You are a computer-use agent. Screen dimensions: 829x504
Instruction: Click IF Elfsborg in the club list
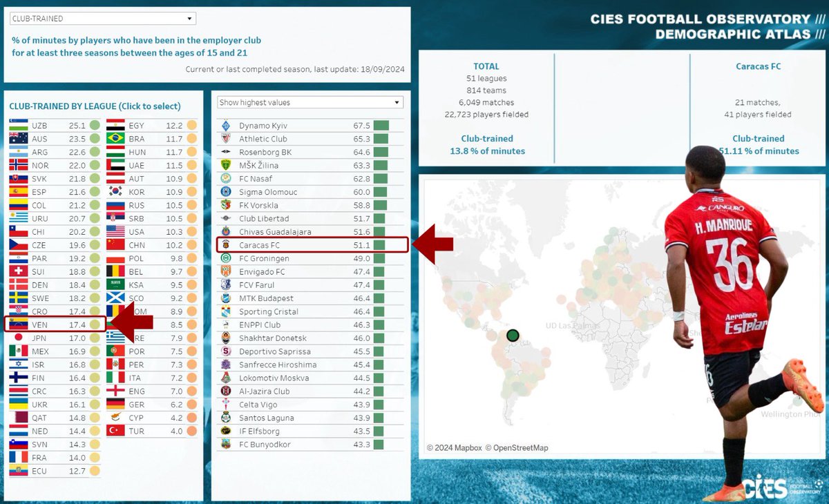coord(310,431)
